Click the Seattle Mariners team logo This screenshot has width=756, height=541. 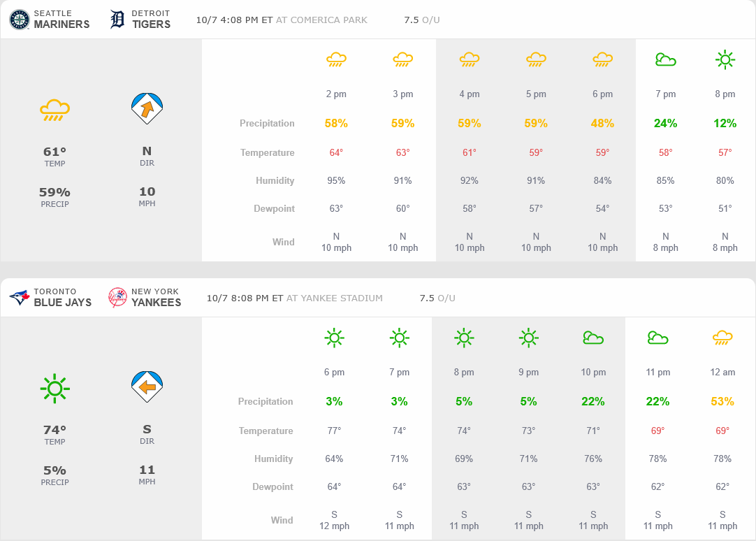click(x=20, y=20)
